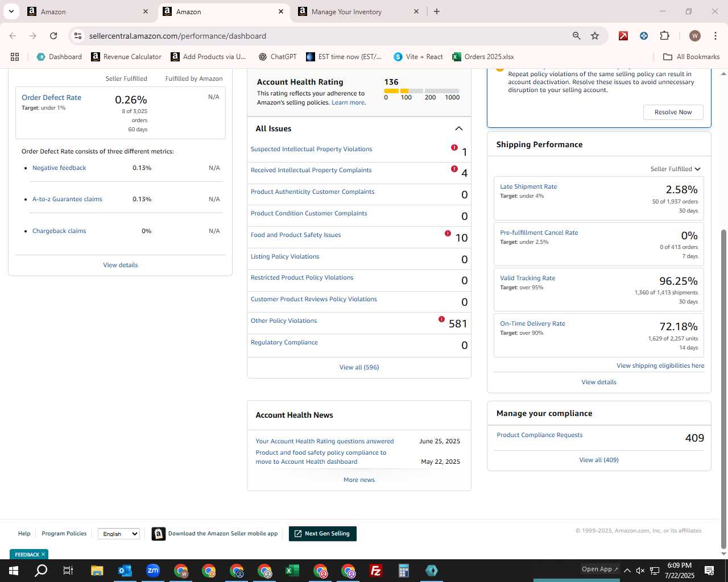Open Product Compliance Requests link

click(x=540, y=435)
